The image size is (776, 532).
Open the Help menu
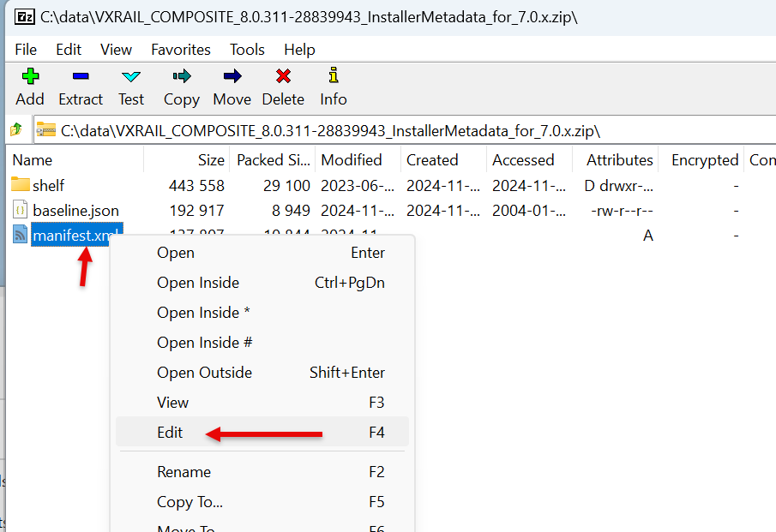point(299,50)
